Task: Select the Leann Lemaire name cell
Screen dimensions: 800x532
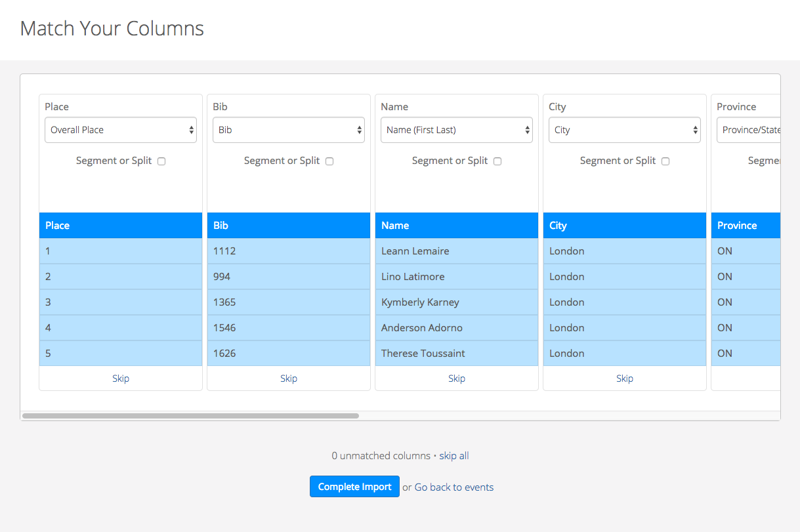Action: (457, 251)
